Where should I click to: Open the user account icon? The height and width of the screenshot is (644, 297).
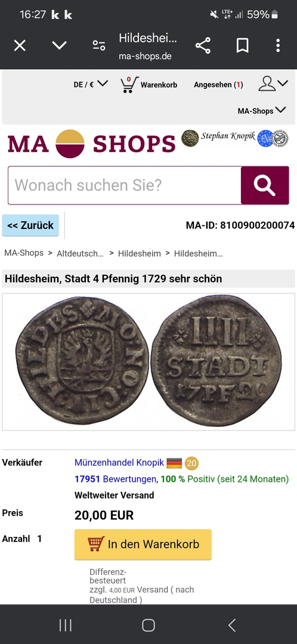point(267,84)
